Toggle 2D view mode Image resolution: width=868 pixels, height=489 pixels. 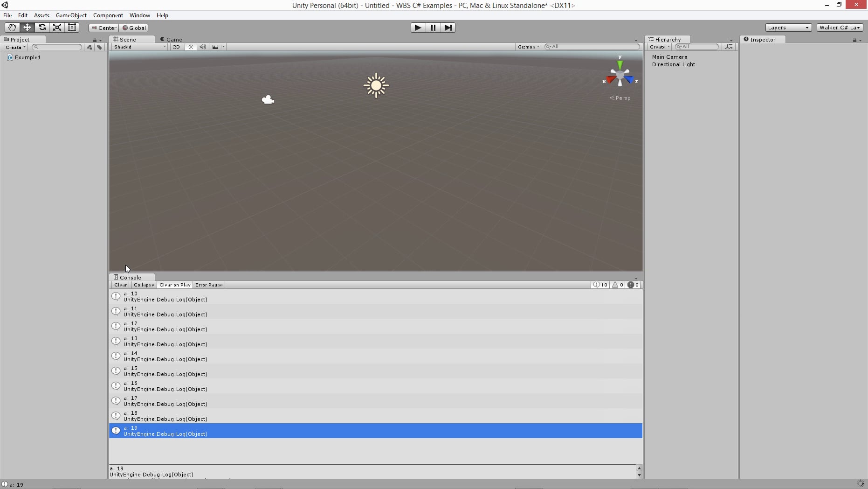[x=176, y=47]
